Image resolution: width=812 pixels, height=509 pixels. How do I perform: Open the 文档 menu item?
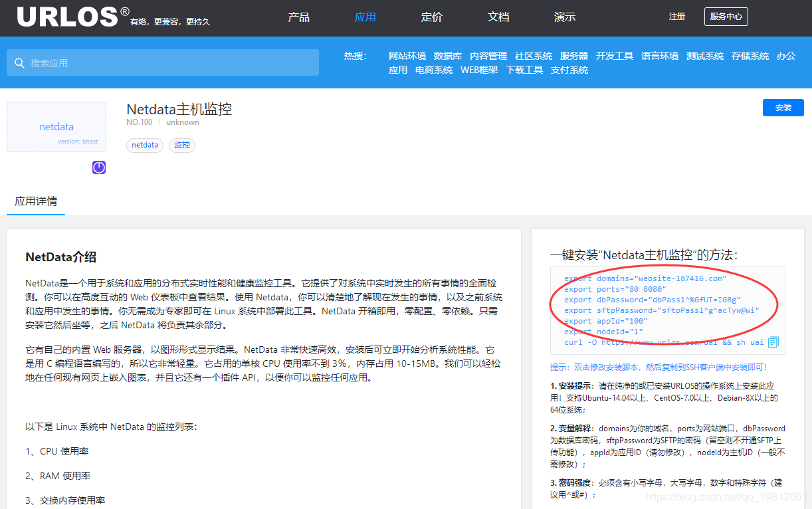tap(498, 17)
